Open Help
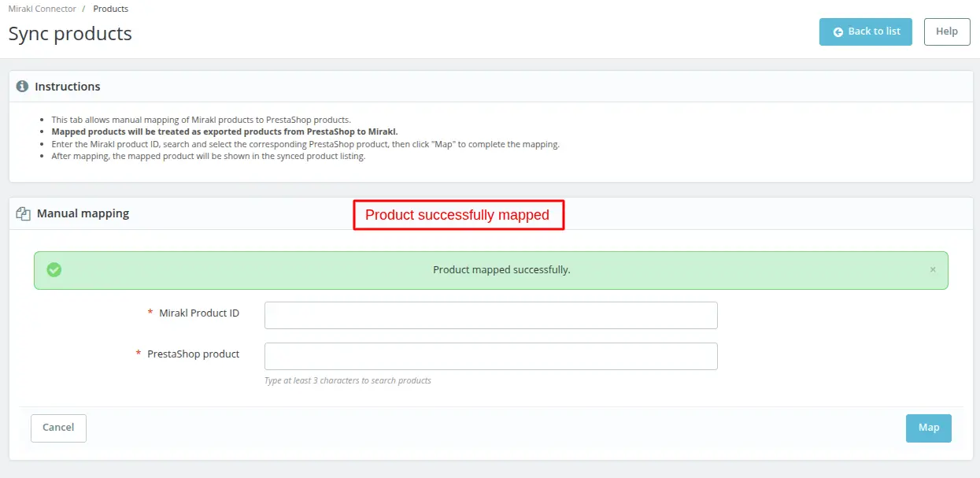Image resolution: width=980 pixels, height=478 pixels. coord(946,31)
